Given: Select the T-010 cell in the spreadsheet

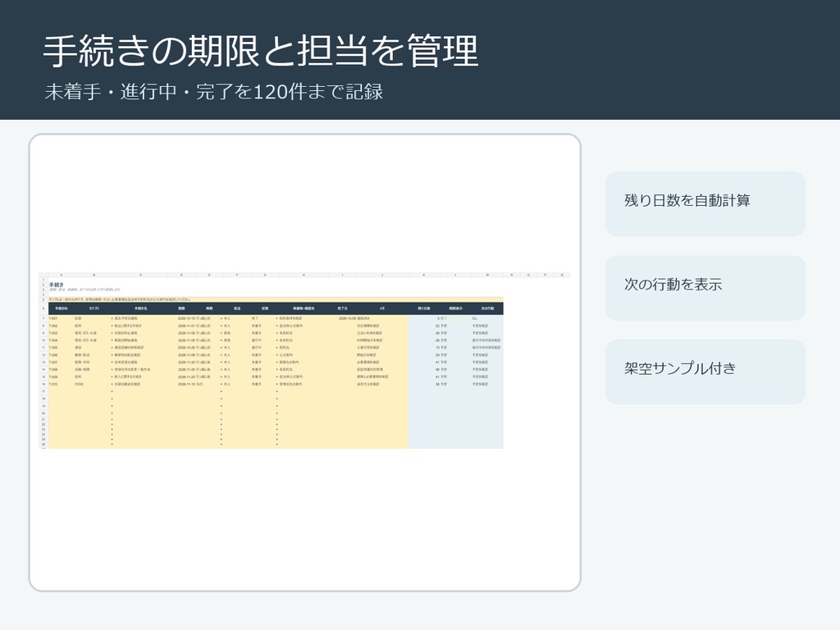Looking at the screenshot, I should click(x=53, y=384).
